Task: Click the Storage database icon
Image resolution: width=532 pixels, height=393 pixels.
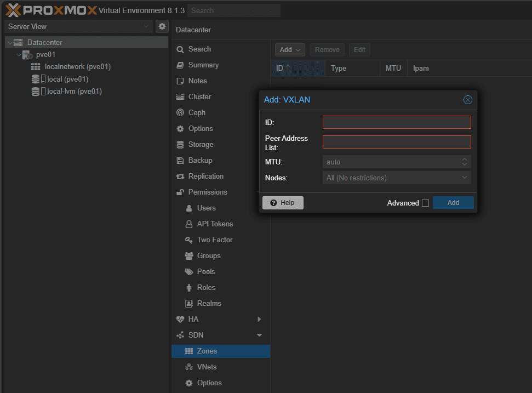Action: click(x=180, y=145)
